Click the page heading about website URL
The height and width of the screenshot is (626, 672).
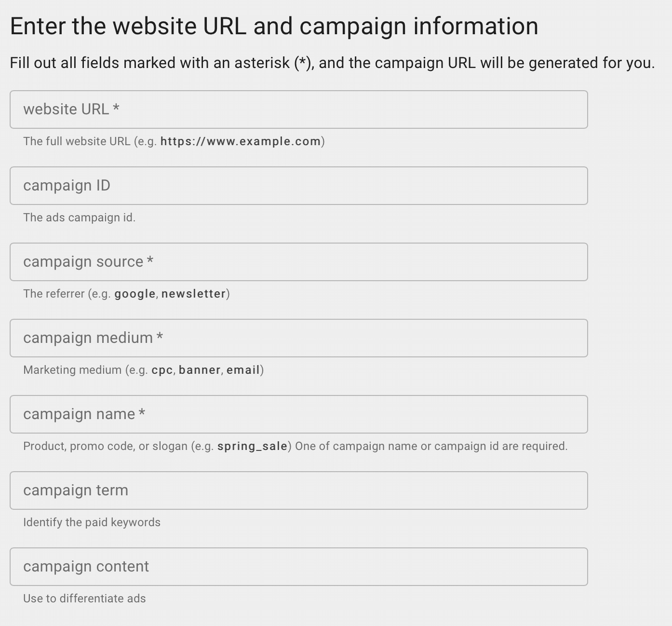[x=274, y=26]
